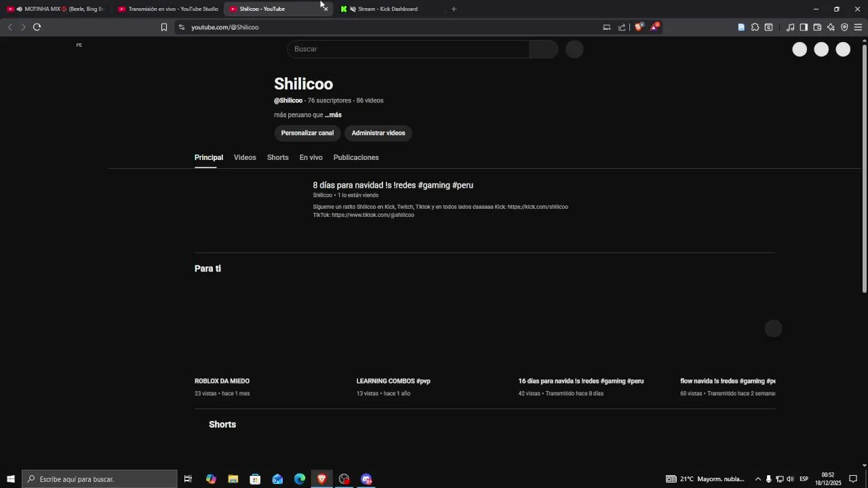The width and height of the screenshot is (868, 488).
Task: Open Windows Start menu
Action: pos(10,479)
